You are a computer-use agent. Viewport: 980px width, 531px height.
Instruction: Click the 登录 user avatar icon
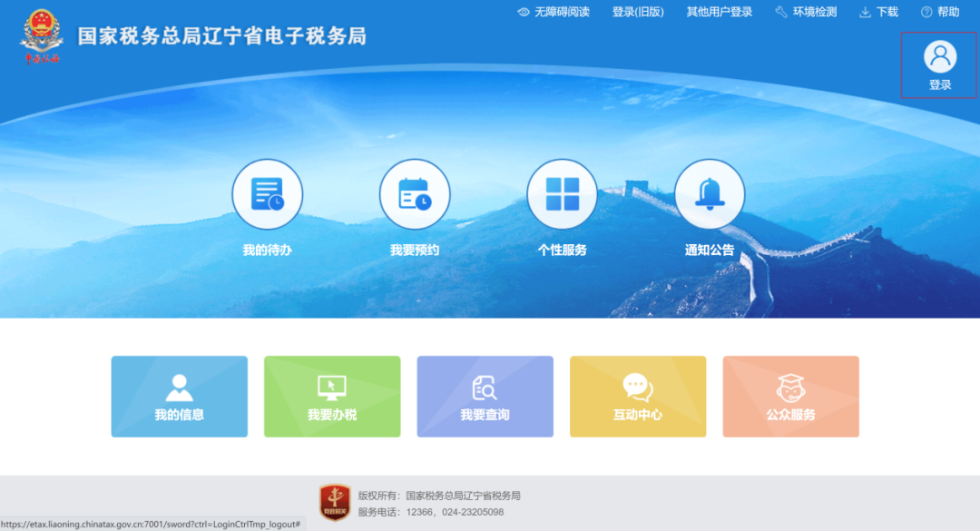940,57
